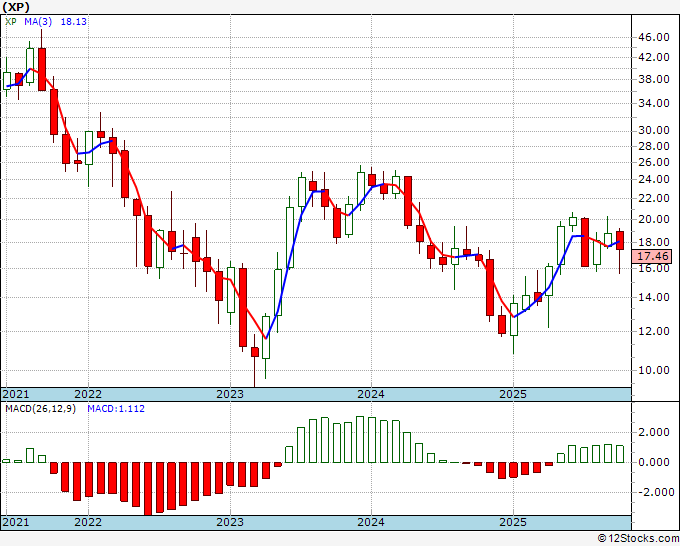Screen dimensions: 680x546
Task: Click the MA(3) indicator label
Action: click(x=38, y=22)
